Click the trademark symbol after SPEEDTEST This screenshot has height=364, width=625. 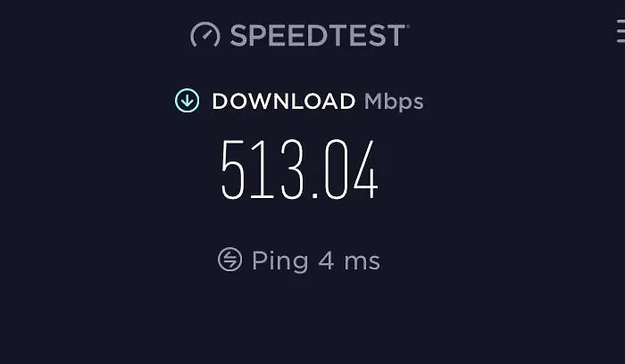click(407, 26)
